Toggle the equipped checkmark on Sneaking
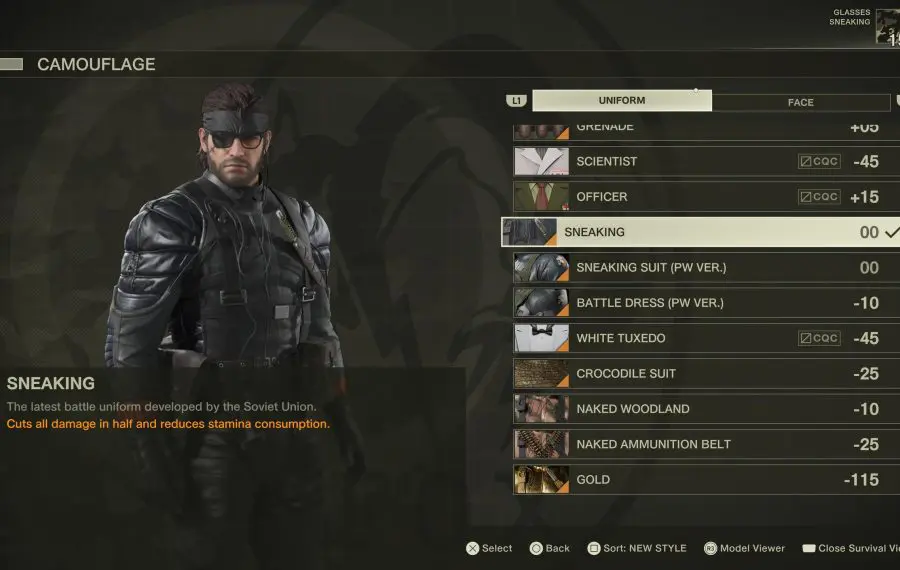This screenshot has height=570, width=900. 891,232
